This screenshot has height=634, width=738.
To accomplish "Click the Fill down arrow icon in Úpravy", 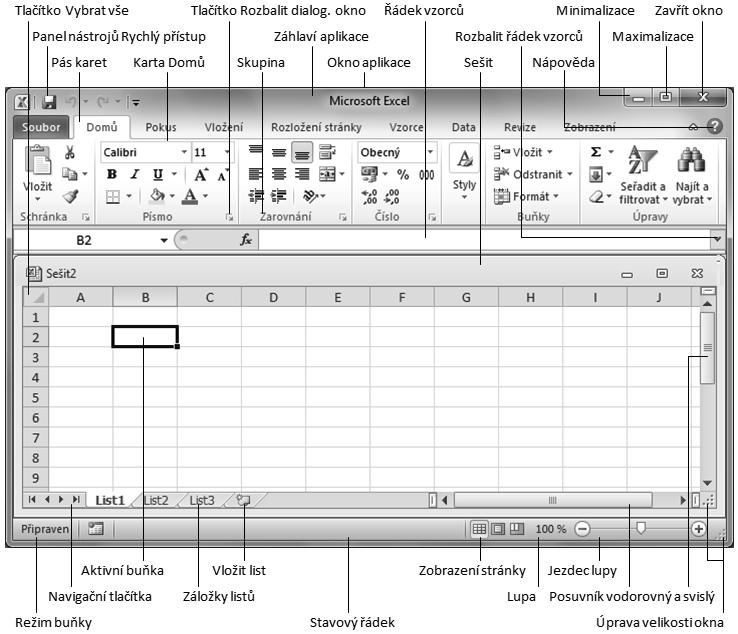I will coord(596,175).
